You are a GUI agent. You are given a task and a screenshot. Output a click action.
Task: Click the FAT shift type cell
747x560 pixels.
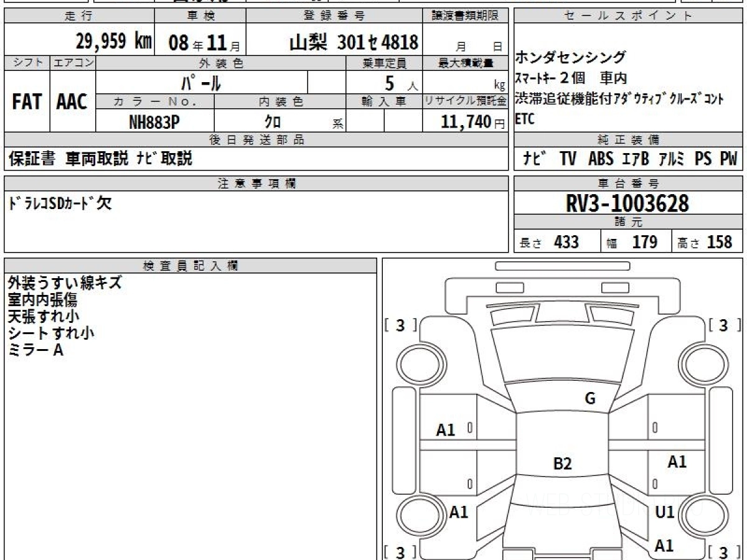[x=27, y=102]
